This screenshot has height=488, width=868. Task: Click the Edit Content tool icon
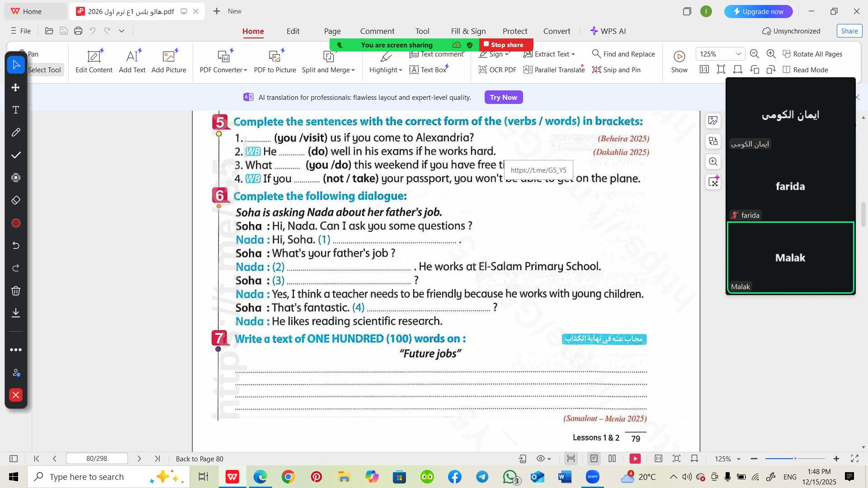click(94, 61)
